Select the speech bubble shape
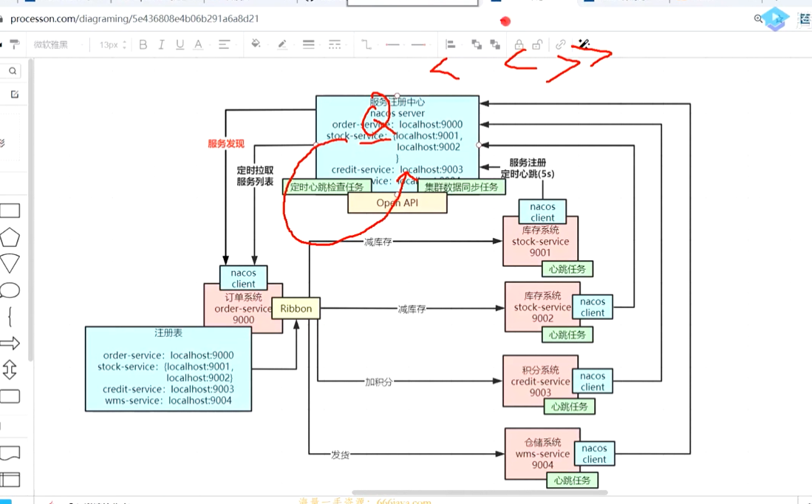The image size is (812, 504). tap(10, 290)
